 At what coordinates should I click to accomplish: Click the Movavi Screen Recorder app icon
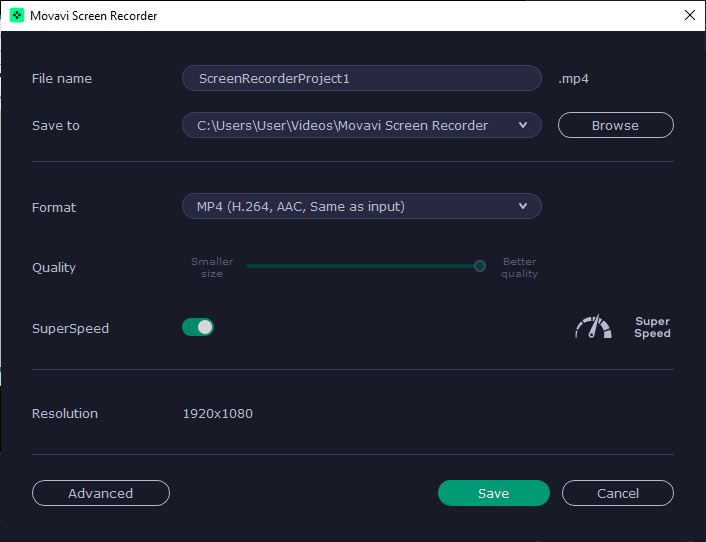[17, 15]
